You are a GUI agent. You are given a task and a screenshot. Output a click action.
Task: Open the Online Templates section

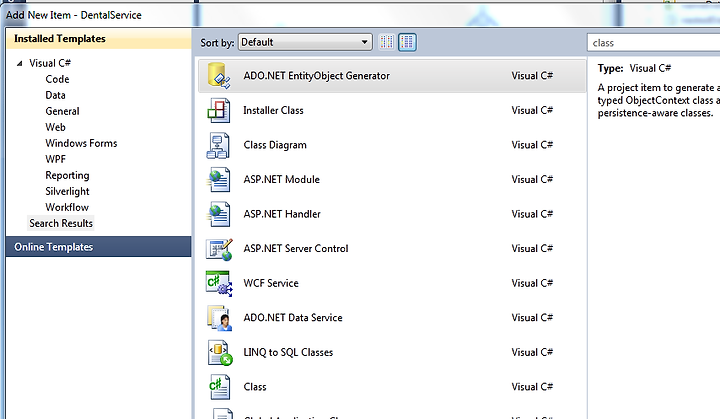click(99, 247)
